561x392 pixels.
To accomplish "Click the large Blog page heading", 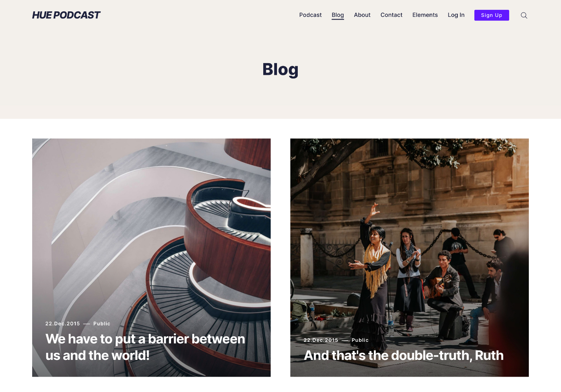I will click(280, 69).
